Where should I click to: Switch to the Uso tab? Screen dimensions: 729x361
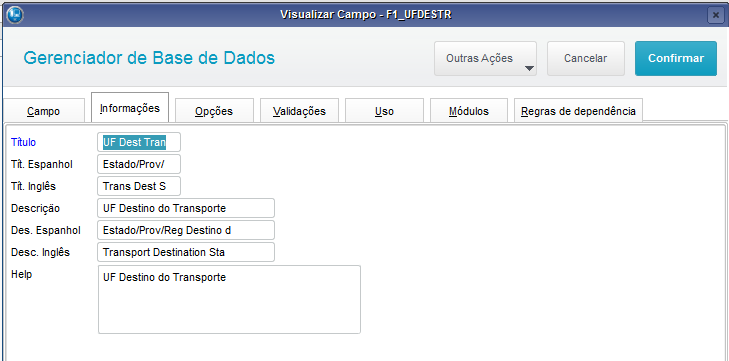[384, 111]
